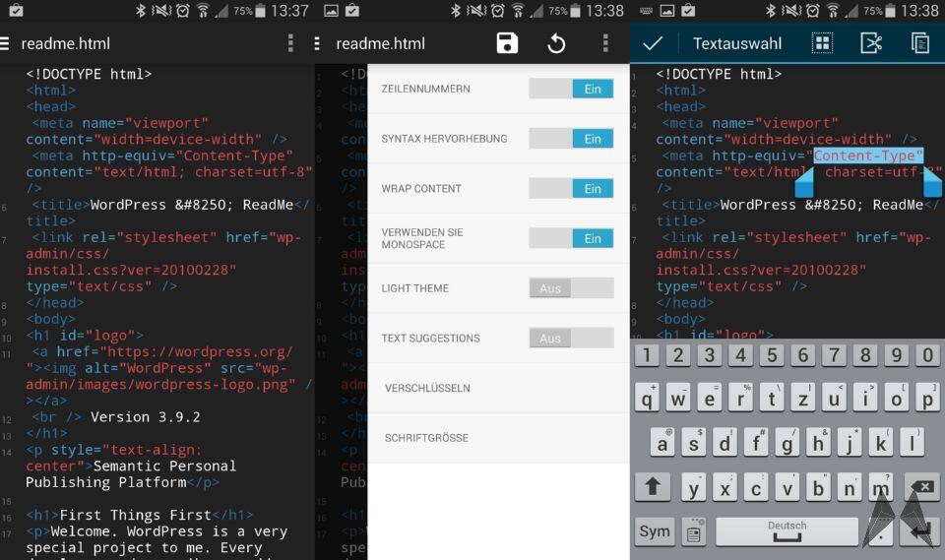
Task: Tap the Deutsch space bar
Action: tap(787, 531)
